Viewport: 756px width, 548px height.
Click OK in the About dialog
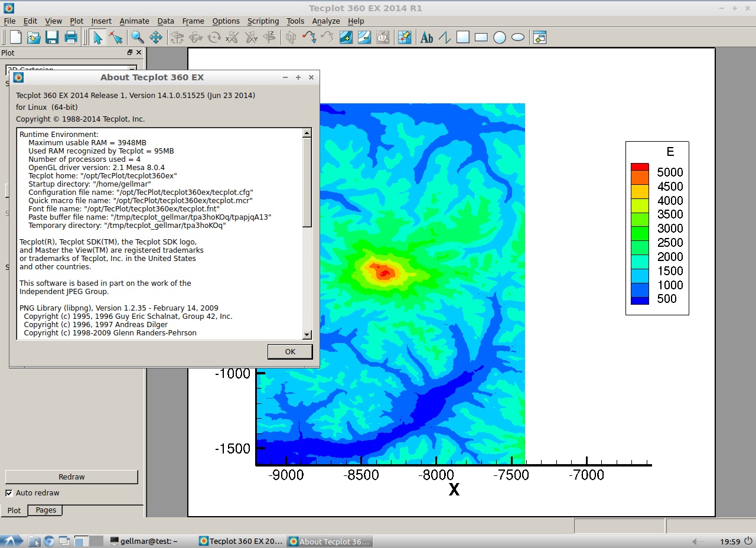pos(290,351)
